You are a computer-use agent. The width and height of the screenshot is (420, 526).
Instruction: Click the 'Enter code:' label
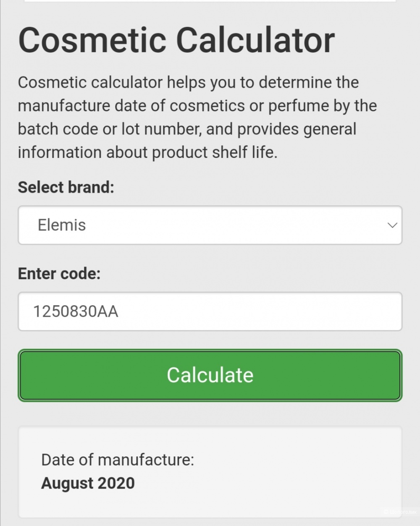click(x=59, y=274)
